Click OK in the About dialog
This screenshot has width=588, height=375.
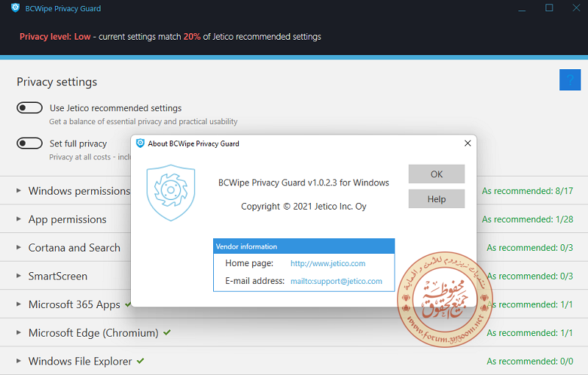(437, 174)
